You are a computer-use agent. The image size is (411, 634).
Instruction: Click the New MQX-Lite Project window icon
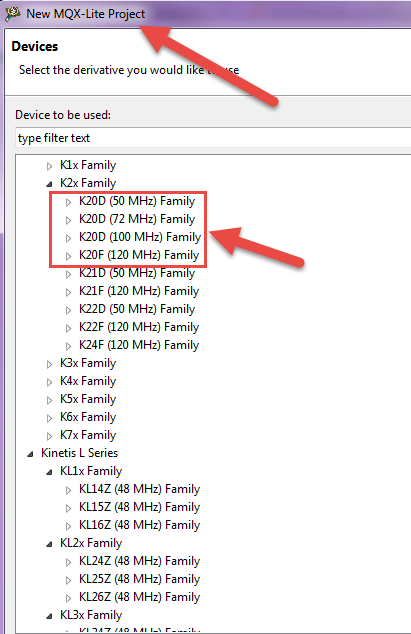click(13, 13)
